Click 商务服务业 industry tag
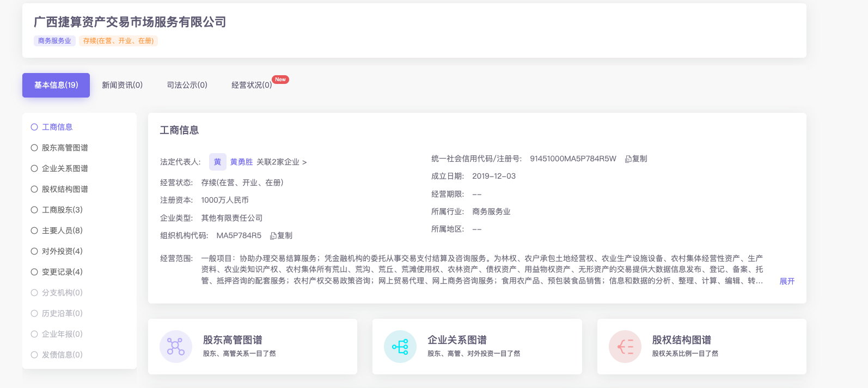Viewport: 868px width, 388px height. (x=54, y=41)
